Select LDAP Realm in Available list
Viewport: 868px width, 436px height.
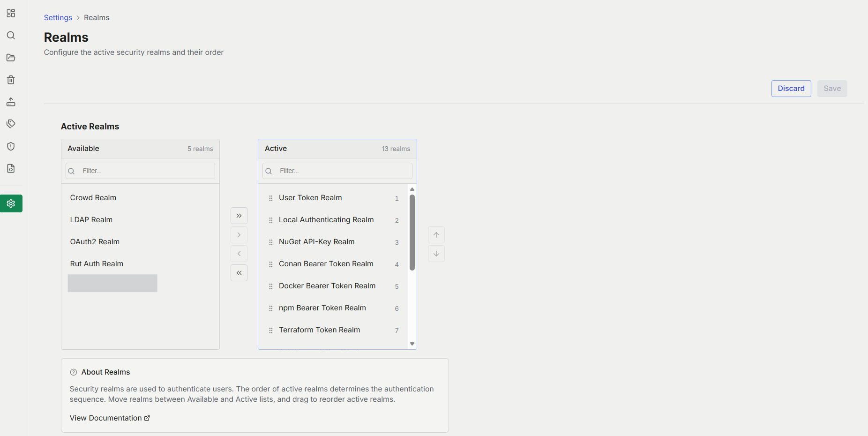(x=140, y=220)
